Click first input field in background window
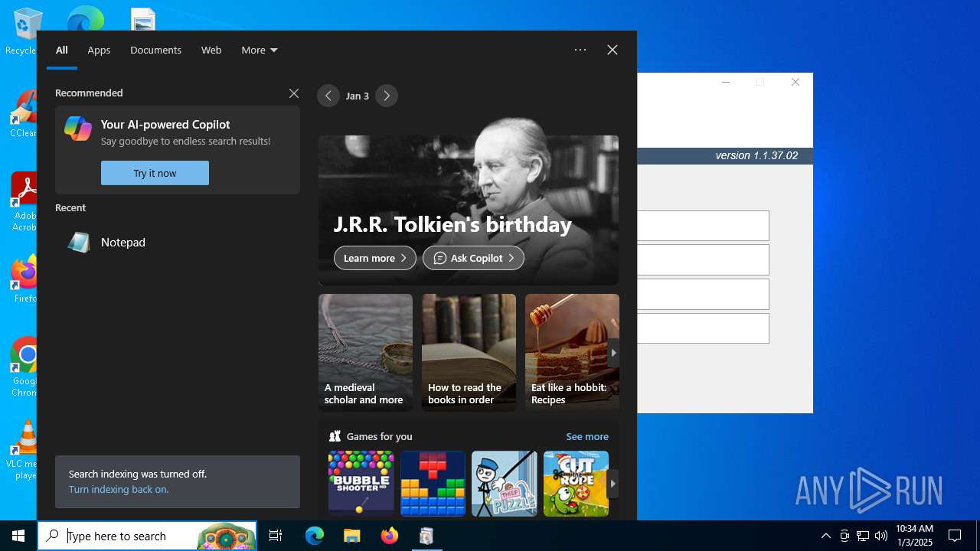The image size is (980, 551). pyautogui.click(x=703, y=226)
